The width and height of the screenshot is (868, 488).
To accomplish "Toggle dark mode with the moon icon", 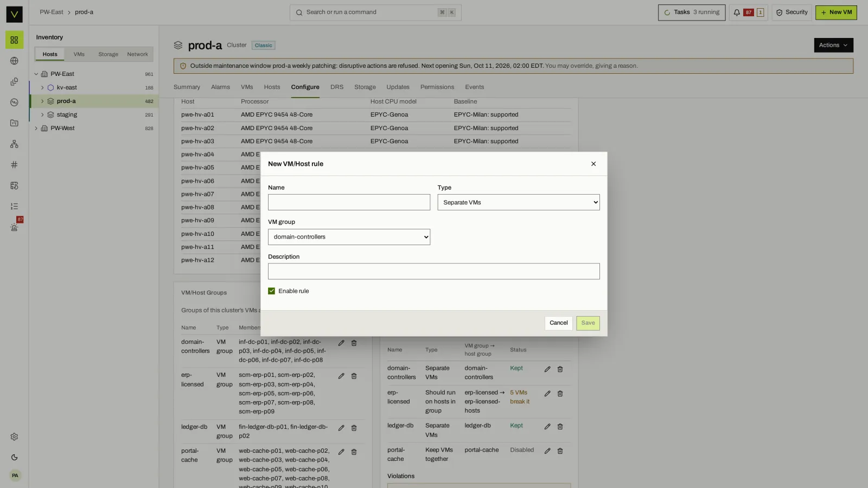I will (14, 458).
